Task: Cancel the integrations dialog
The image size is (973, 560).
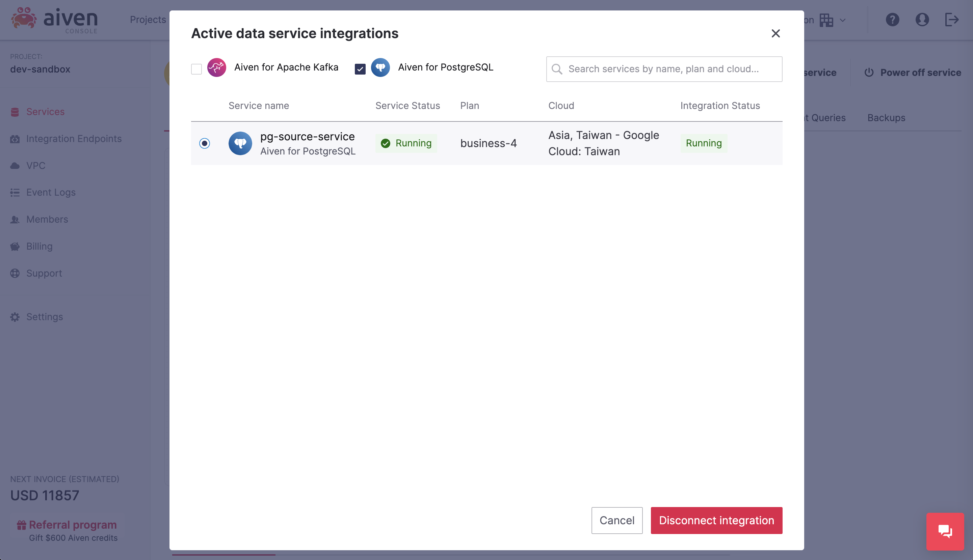Action: 617,521
